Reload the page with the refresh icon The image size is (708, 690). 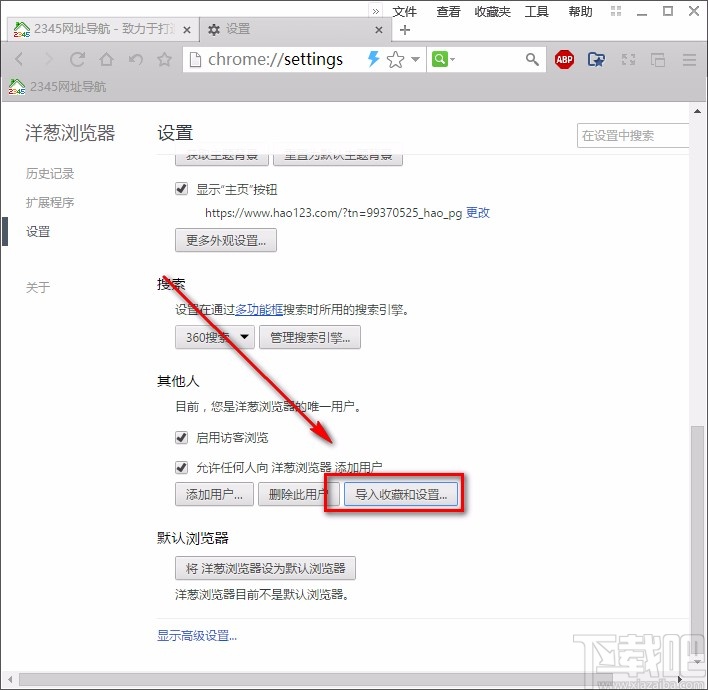pyautogui.click(x=78, y=59)
